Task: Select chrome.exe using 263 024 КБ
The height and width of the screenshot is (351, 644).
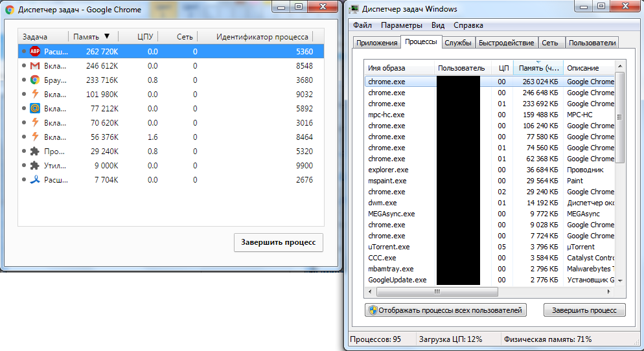Action: click(490, 82)
